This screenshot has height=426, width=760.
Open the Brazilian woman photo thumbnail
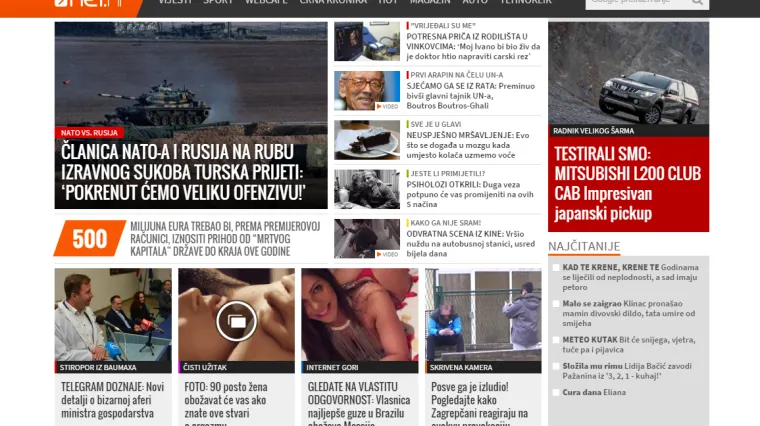tap(360, 315)
